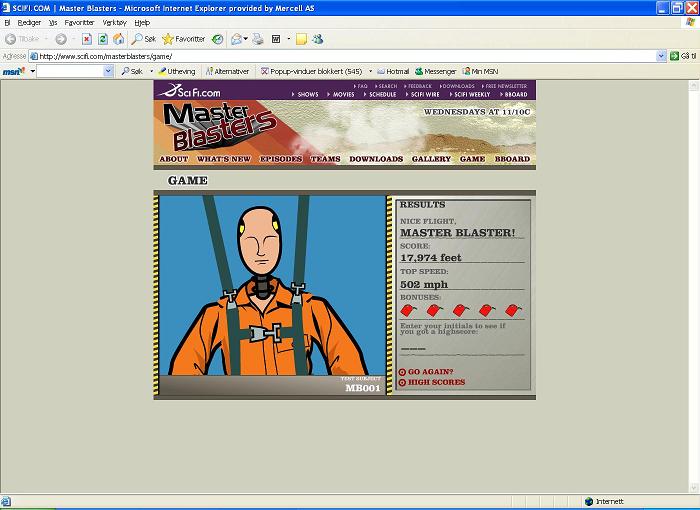Open Alternativer in MSN toolbar

point(227,71)
